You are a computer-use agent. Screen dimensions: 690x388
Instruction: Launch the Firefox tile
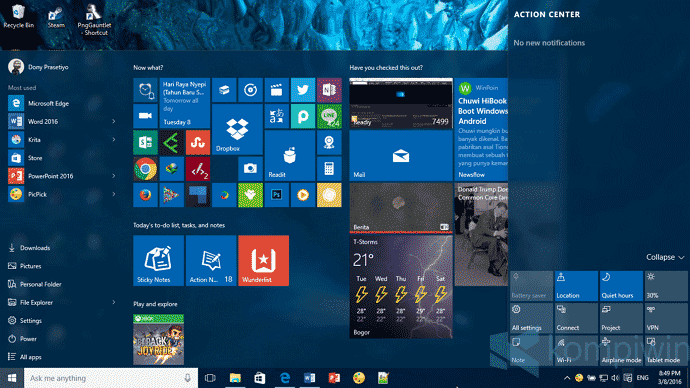145,195
